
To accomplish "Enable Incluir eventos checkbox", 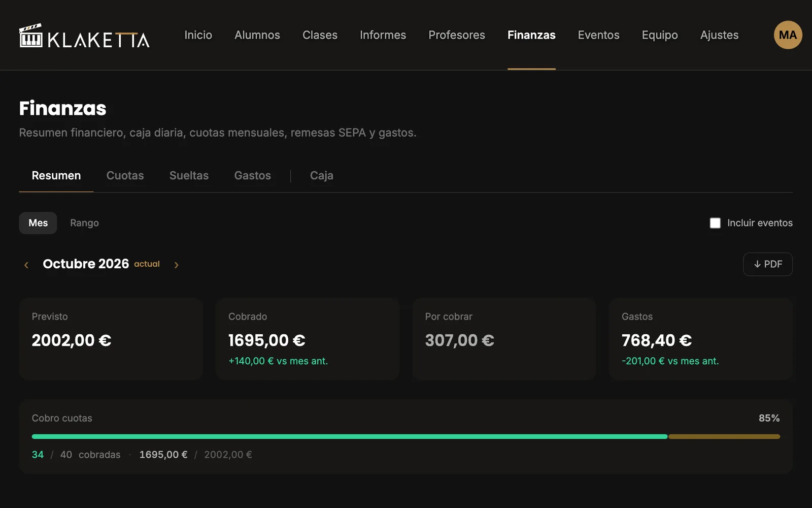I will click(x=715, y=223).
